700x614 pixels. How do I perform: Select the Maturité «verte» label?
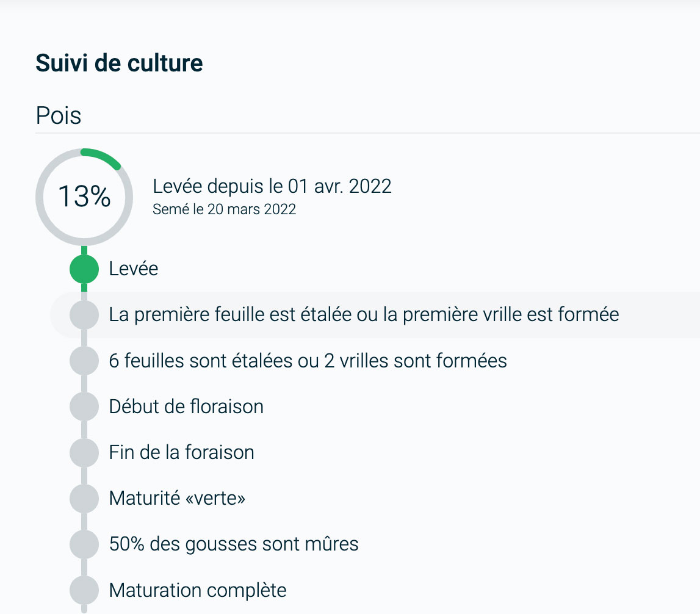tap(177, 499)
